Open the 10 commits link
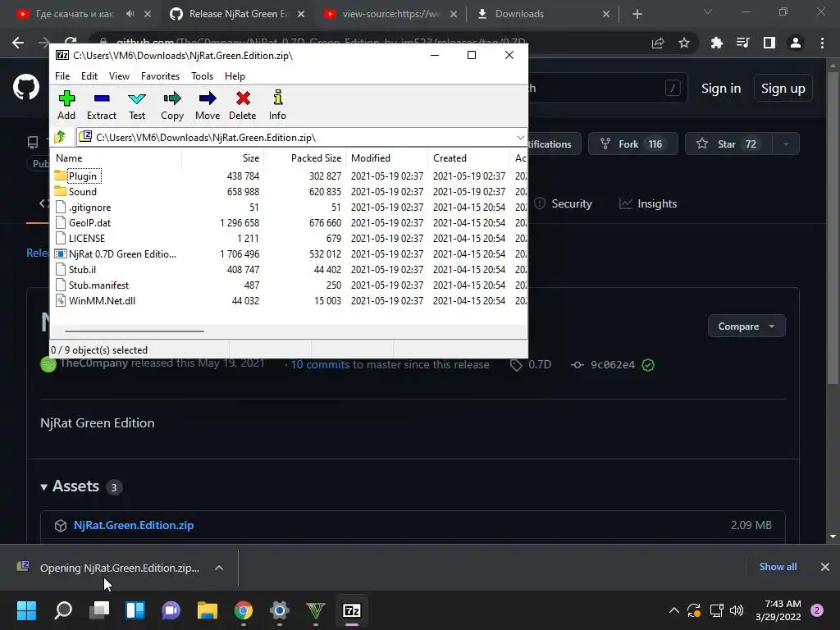Viewport: 840px width, 630px height. pos(320,364)
